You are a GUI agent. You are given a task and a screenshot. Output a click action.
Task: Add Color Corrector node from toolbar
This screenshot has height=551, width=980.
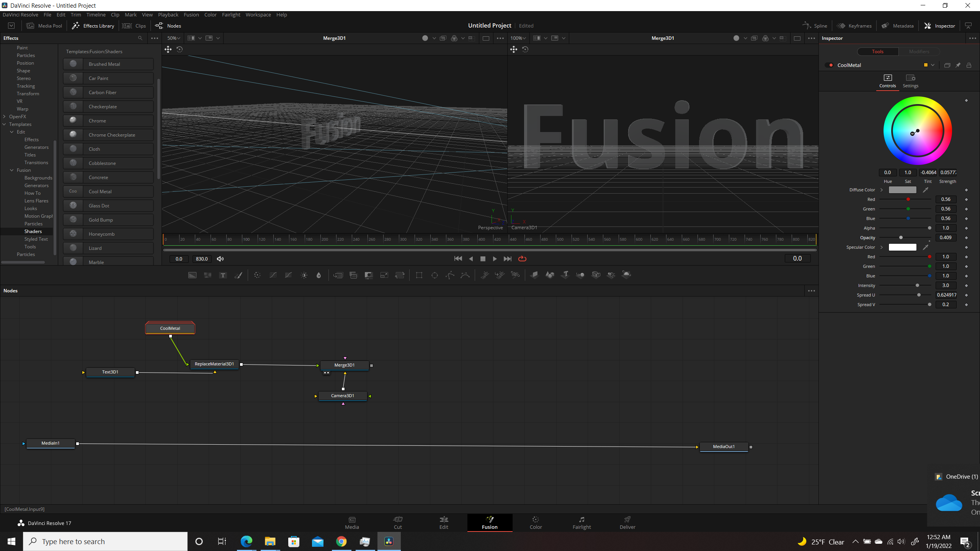257,275
